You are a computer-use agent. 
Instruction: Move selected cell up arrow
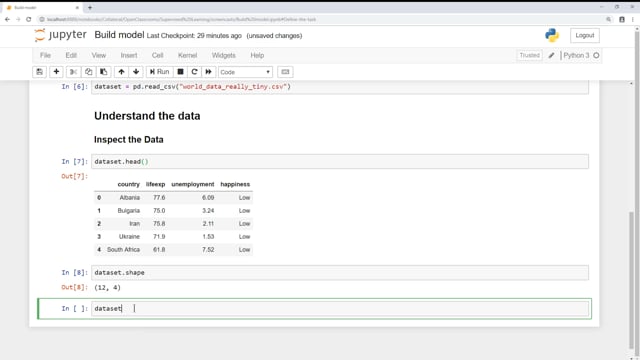tap(121, 72)
